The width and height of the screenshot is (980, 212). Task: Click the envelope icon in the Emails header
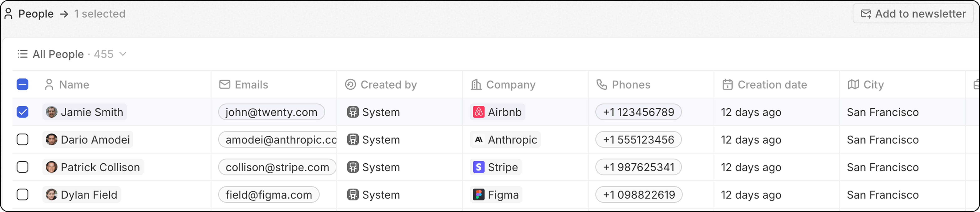[x=224, y=84]
